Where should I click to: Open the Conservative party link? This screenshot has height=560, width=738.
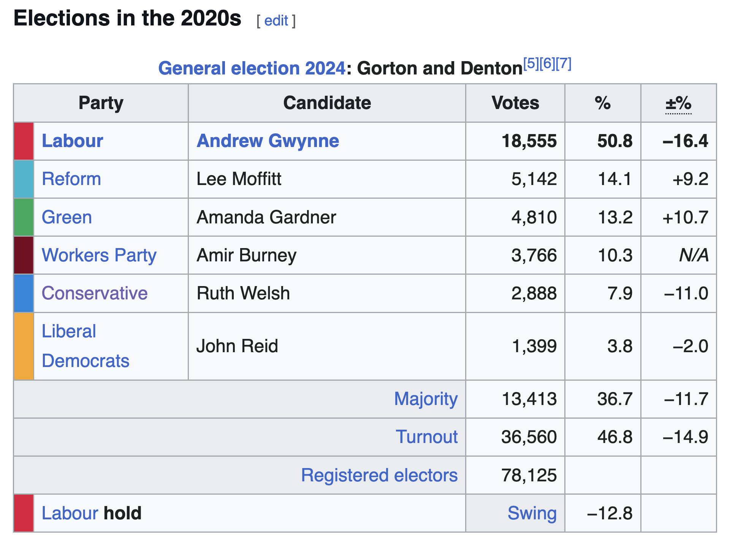(x=95, y=293)
